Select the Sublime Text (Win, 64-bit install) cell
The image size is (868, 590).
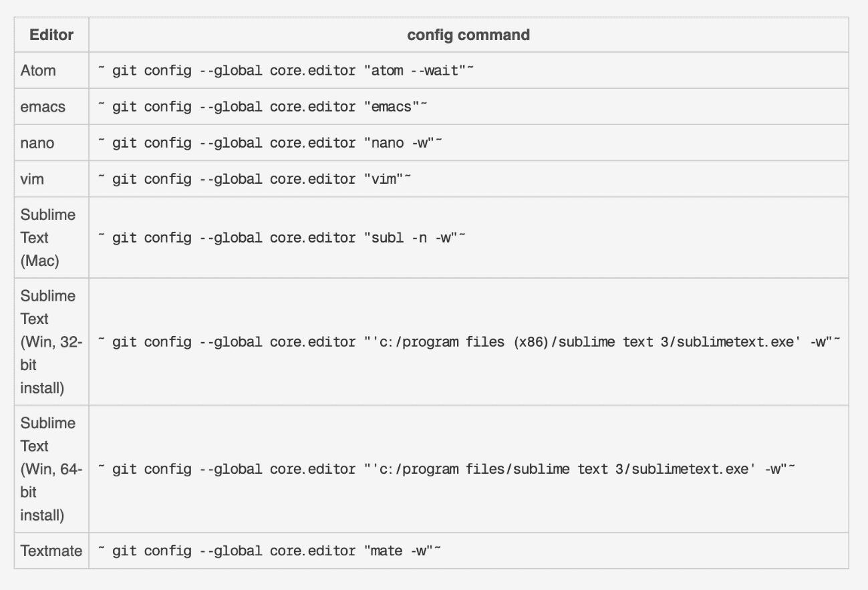(51, 468)
